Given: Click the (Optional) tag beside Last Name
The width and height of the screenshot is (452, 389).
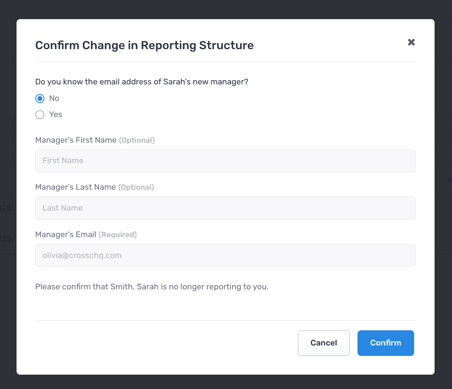Looking at the screenshot, I should click(x=136, y=187).
